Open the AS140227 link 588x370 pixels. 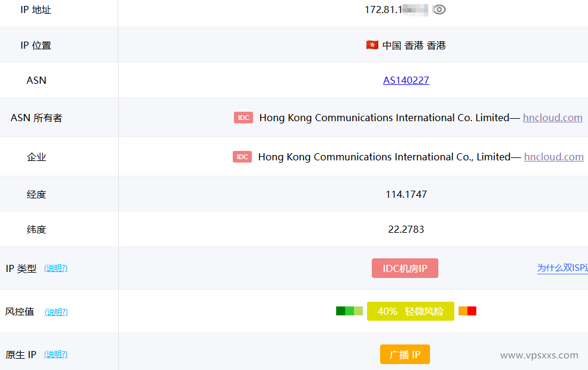406,80
